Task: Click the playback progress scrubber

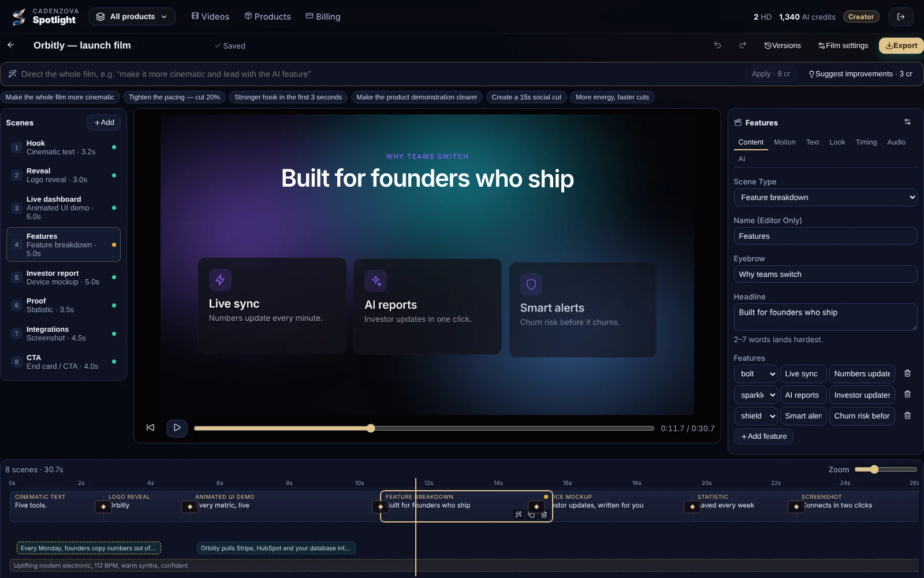Action: pyautogui.click(x=424, y=428)
